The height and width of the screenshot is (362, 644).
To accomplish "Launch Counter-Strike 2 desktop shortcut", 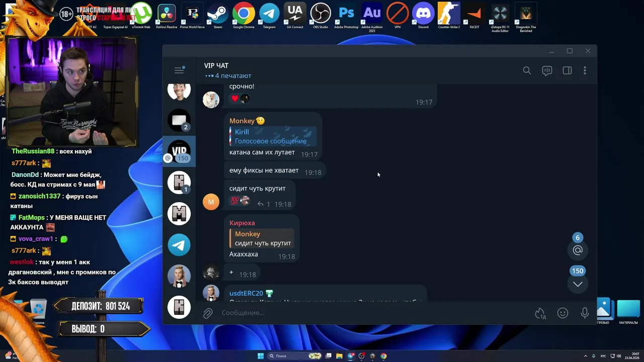I will pyautogui.click(x=449, y=16).
